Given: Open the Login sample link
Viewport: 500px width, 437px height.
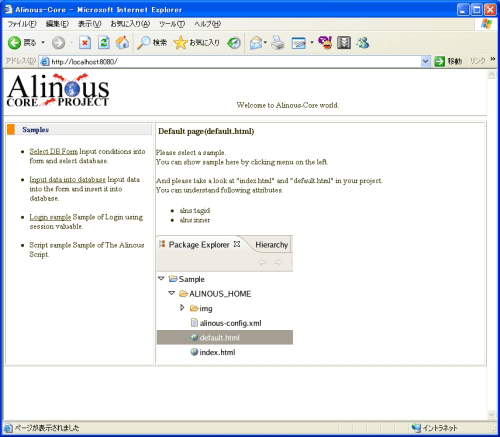Looking at the screenshot, I should pyautogui.click(x=50, y=217).
